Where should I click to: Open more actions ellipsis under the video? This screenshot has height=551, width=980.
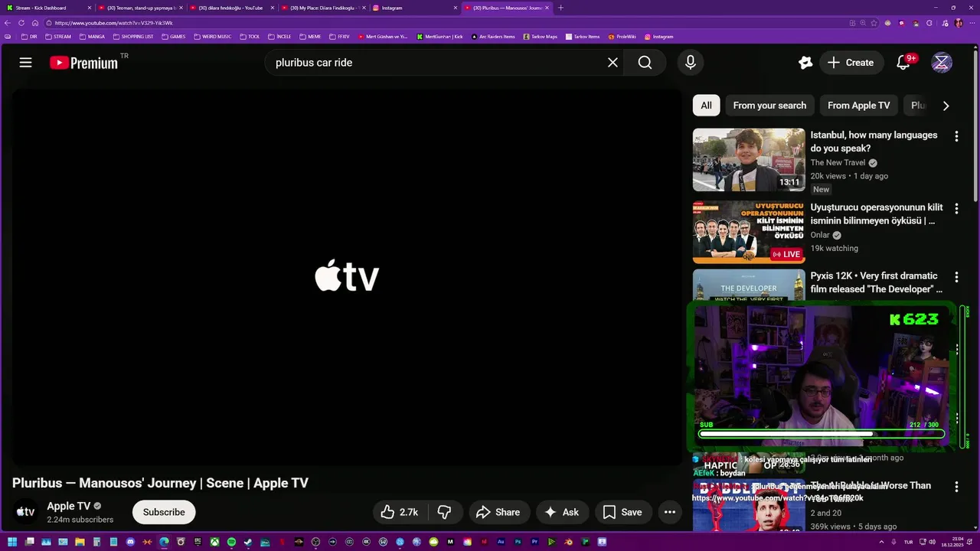point(670,512)
